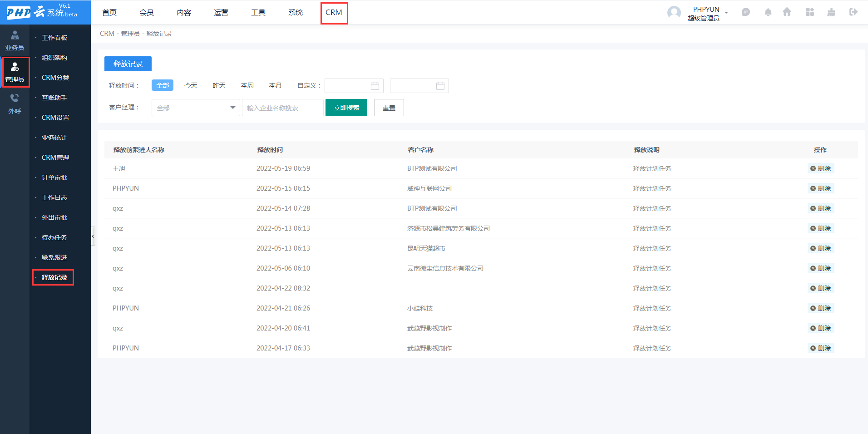Click the PHP云系统 logo
This screenshot has width=868, height=434.
tap(42, 12)
